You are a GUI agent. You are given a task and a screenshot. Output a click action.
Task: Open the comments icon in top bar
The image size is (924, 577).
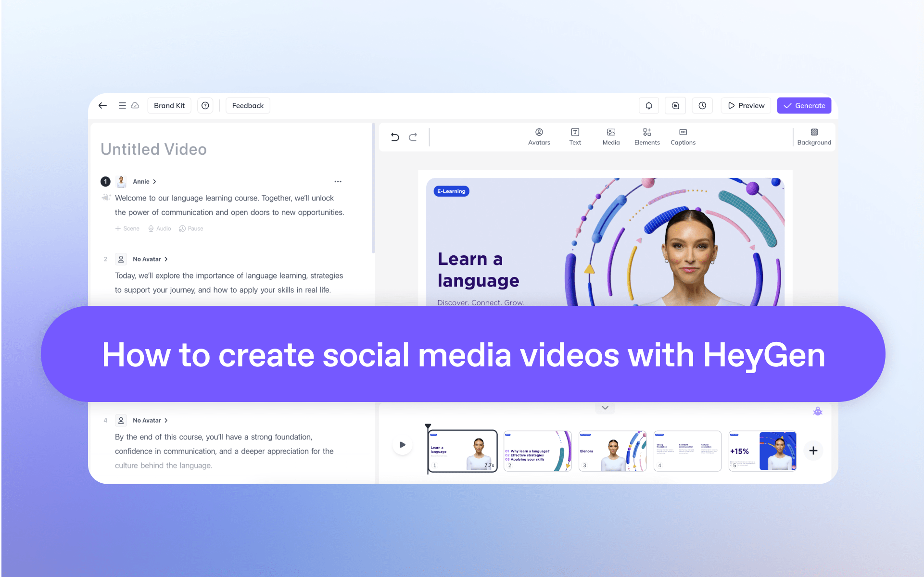click(675, 106)
